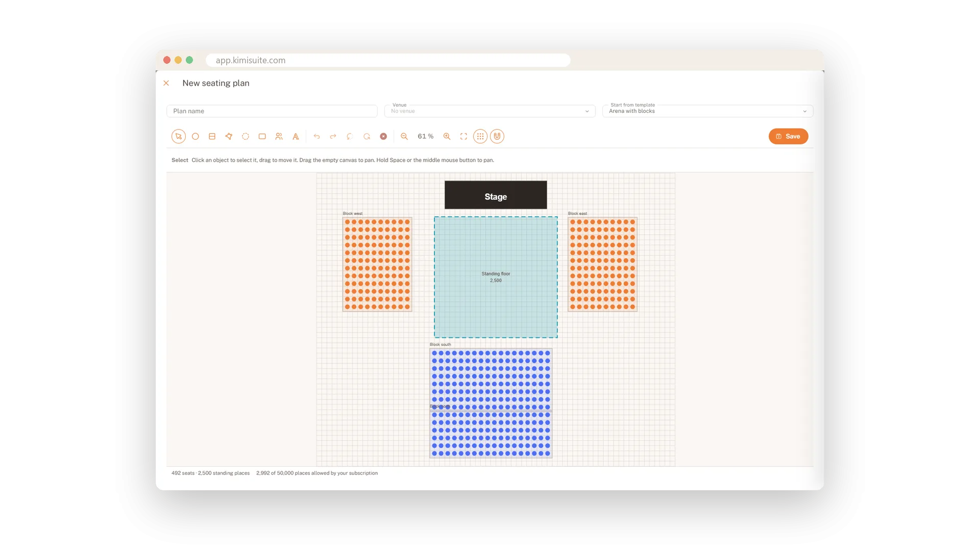Select the Standing floor area
The image size is (980, 551).
click(x=496, y=277)
